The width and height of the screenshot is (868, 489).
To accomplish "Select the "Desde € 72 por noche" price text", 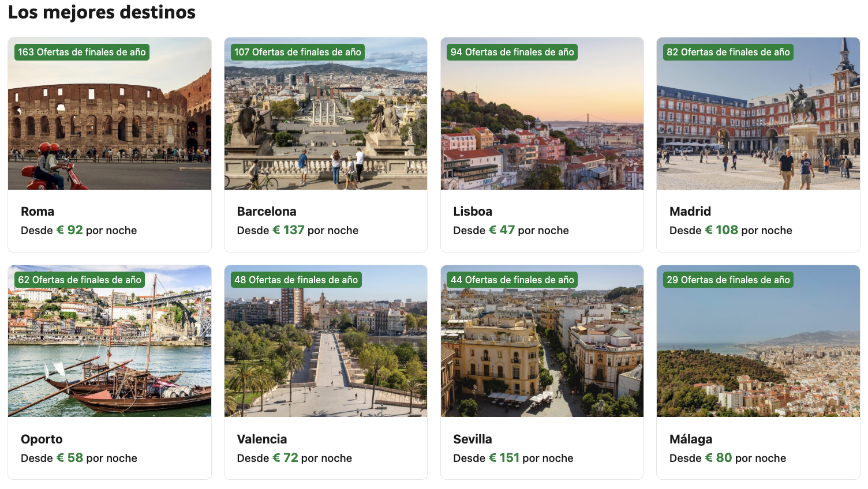I will coord(294,458).
